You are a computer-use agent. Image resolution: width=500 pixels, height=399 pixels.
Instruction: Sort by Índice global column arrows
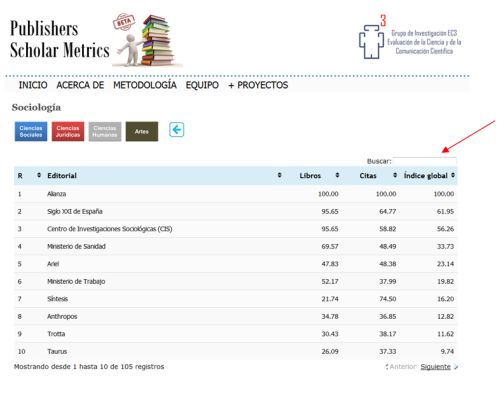click(x=453, y=175)
